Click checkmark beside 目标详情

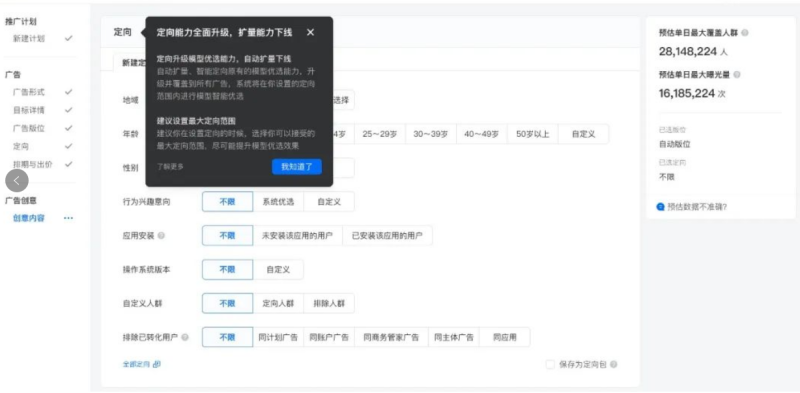click(x=69, y=110)
